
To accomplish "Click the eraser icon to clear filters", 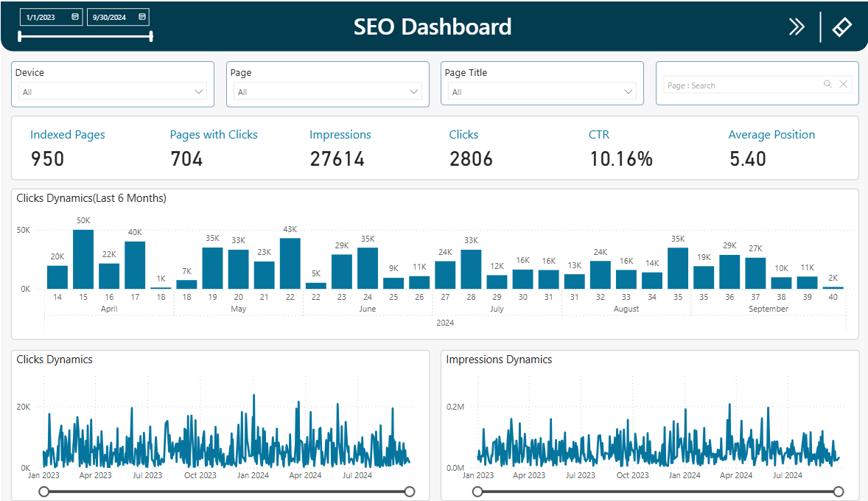I will tap(842, 26).
